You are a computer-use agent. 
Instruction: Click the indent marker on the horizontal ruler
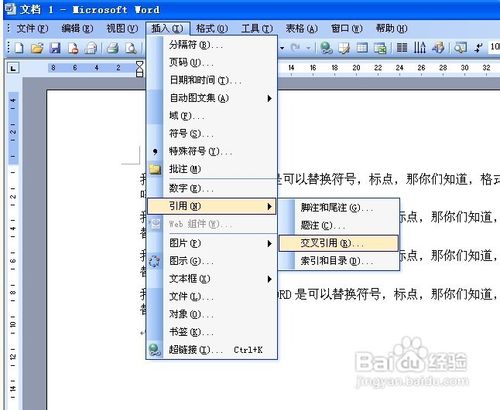140,69
